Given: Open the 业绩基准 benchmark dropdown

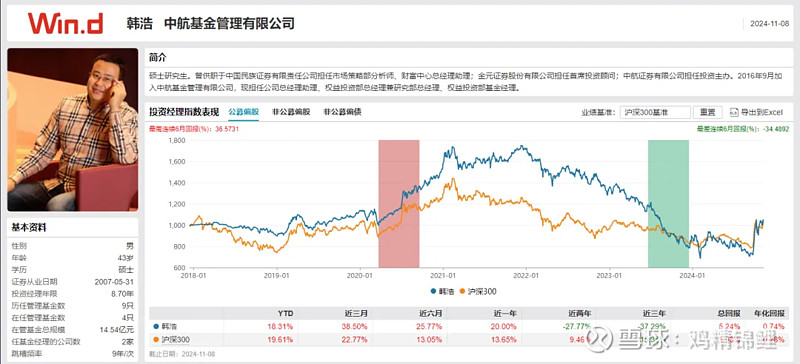Looking at the screenshot, I should tap(655, 112).
